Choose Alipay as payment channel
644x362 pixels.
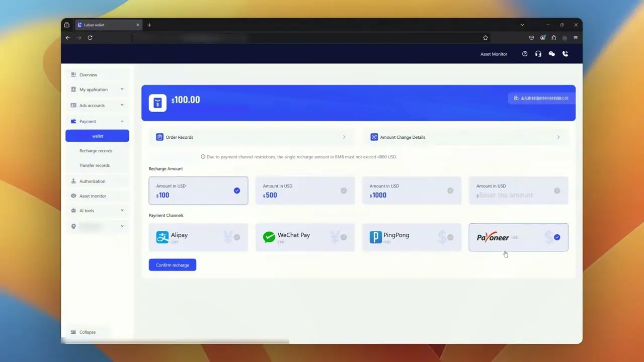point(198,237)
